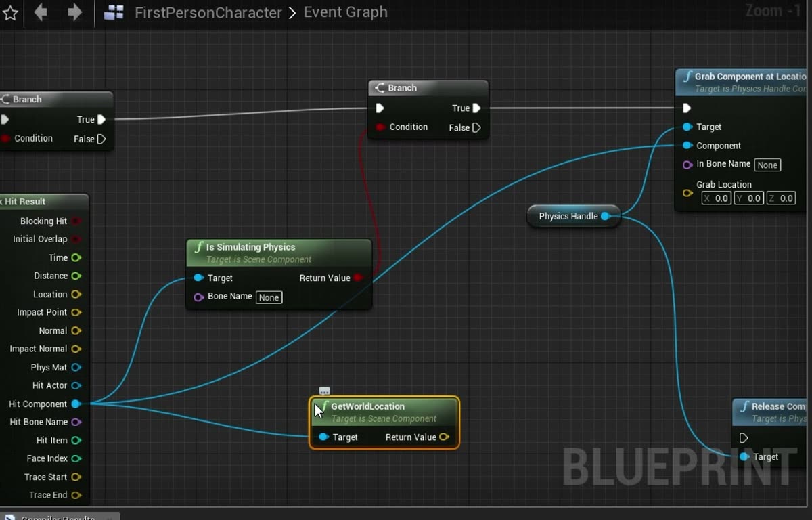Click the Hit Item output pin
The height and width of the screenshot is (520, 812).
coord(76,440)
